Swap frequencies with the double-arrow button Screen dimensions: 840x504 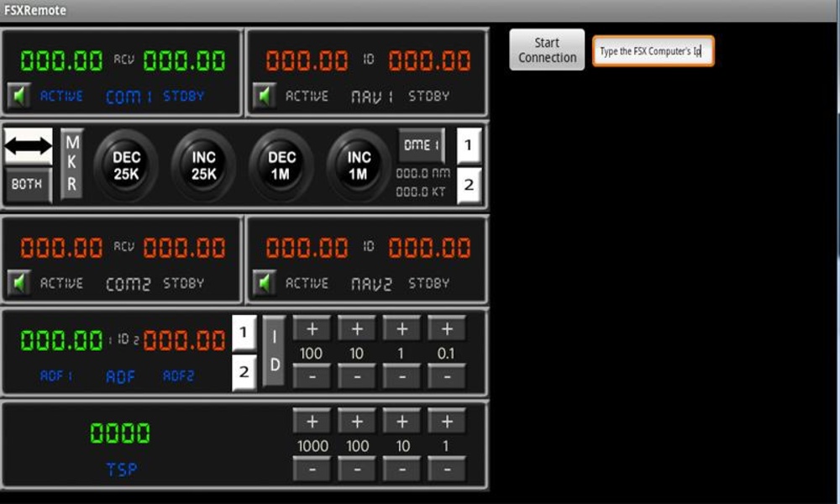(x=29, y=145)
